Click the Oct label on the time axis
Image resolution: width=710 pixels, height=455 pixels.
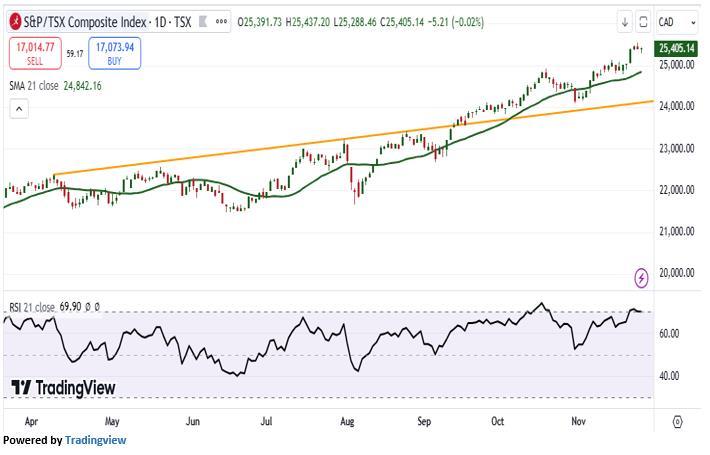497,422
